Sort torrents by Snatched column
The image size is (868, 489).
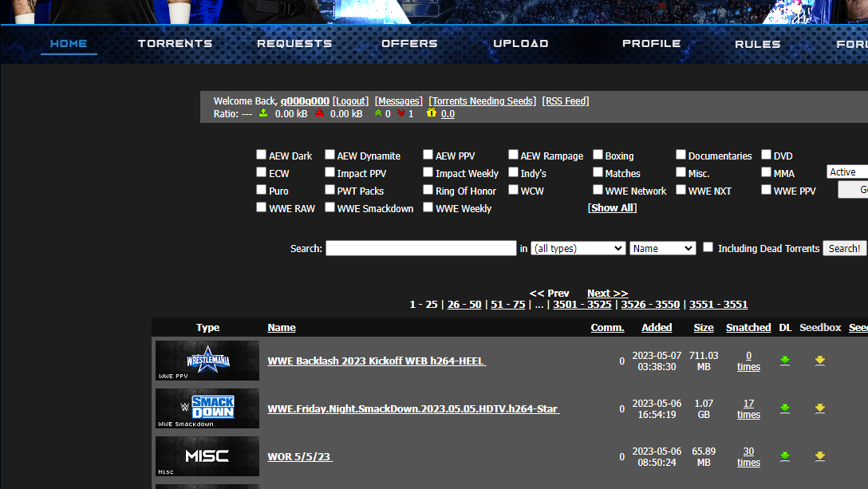click(x=748, y=327)
